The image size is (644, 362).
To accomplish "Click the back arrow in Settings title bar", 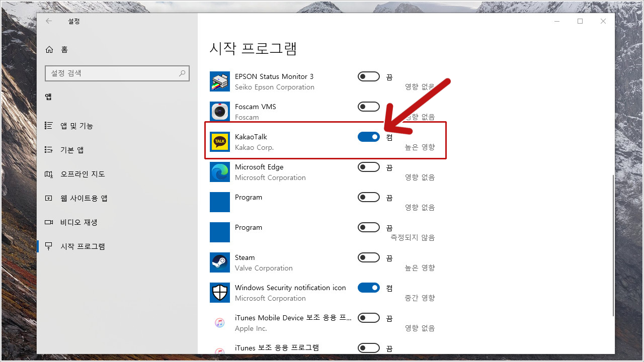I will click(48, 21).
